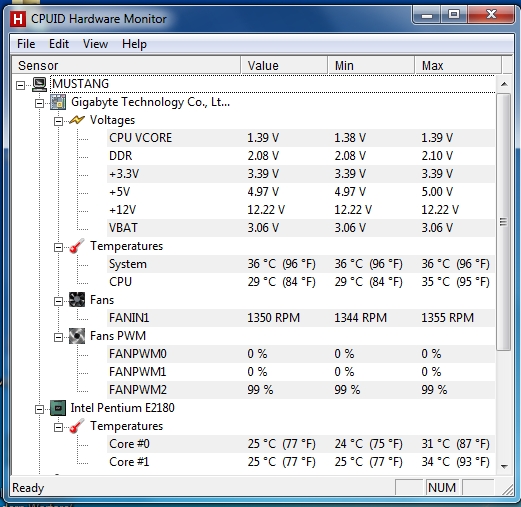Click the Sensor column header
The image size is (521, 507).
(126, 65)
